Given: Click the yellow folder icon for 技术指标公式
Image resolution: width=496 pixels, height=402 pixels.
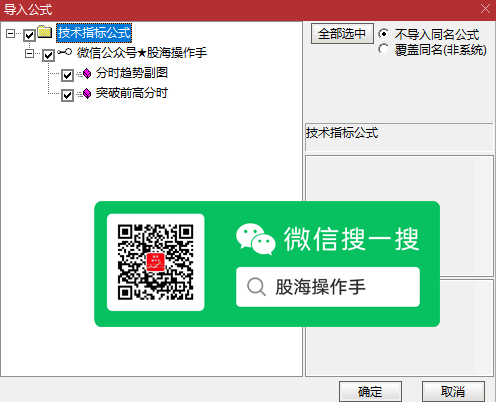Looking at the screenshot, I should (x=45, y=32).
